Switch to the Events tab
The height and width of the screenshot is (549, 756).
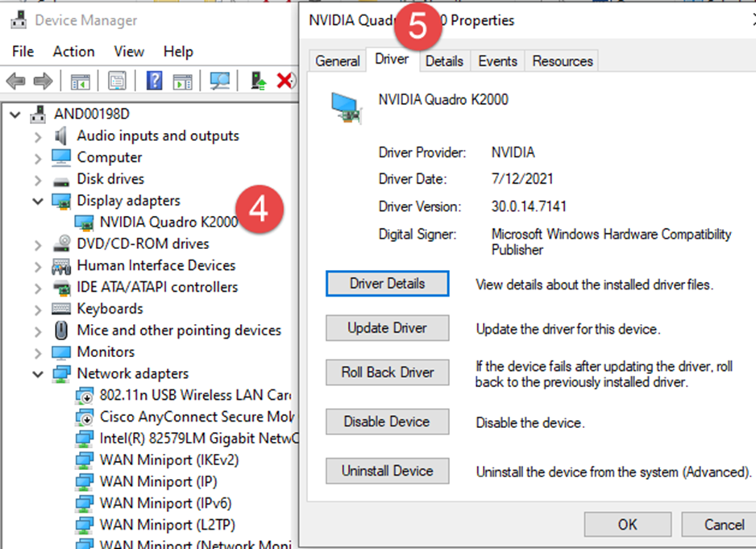click(x=497, y=60)
